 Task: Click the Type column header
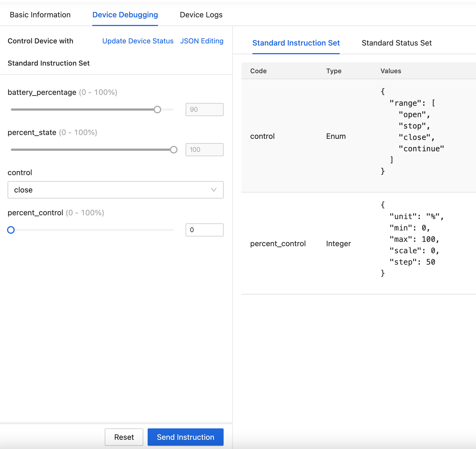click(x=334, y=71)
